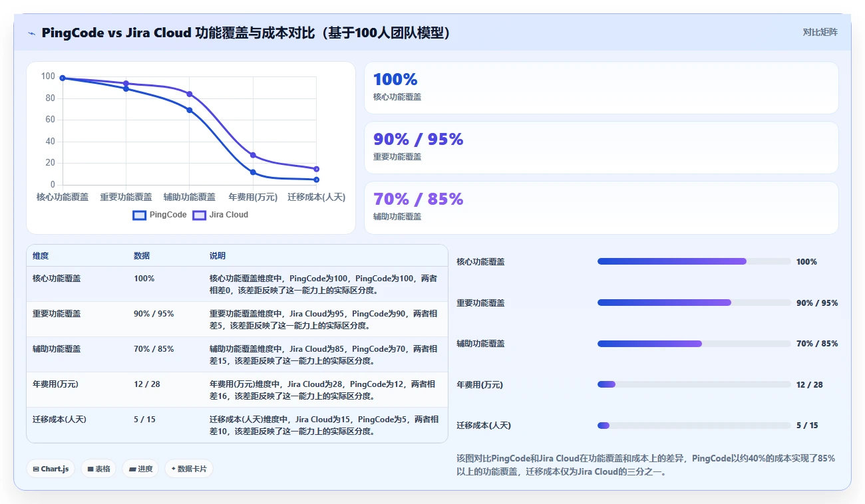The width and height of the screenshot is (865, 504).
Task: Click the 进度 tag
Action: point(141,469)
